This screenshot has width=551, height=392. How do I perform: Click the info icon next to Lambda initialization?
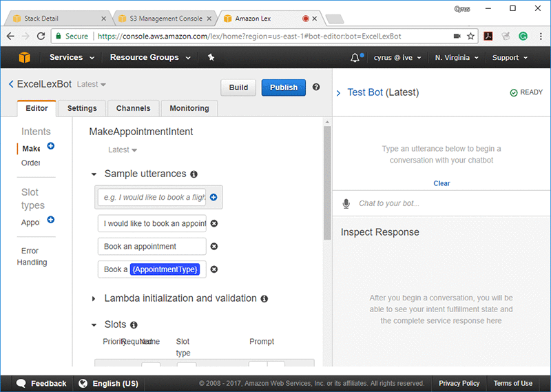[264, 298]
